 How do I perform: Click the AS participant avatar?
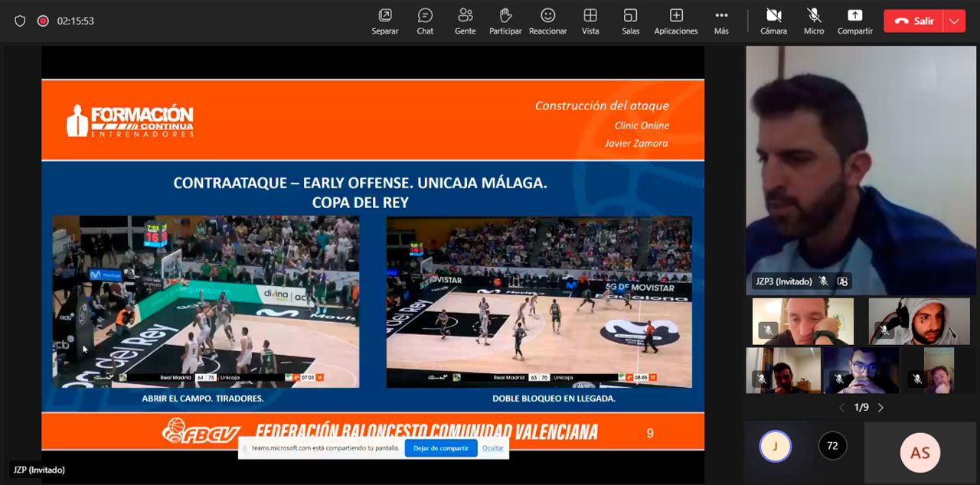pos(920,452)
